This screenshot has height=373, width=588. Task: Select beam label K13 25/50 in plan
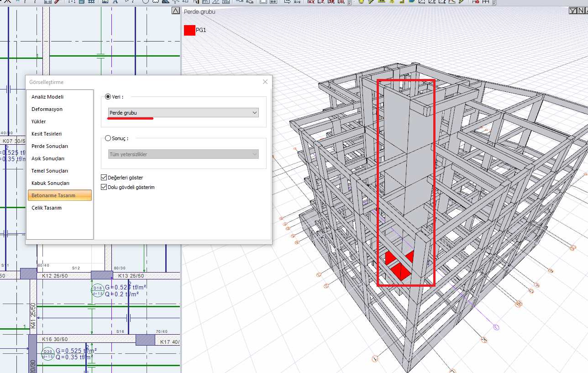click(131, 276)
